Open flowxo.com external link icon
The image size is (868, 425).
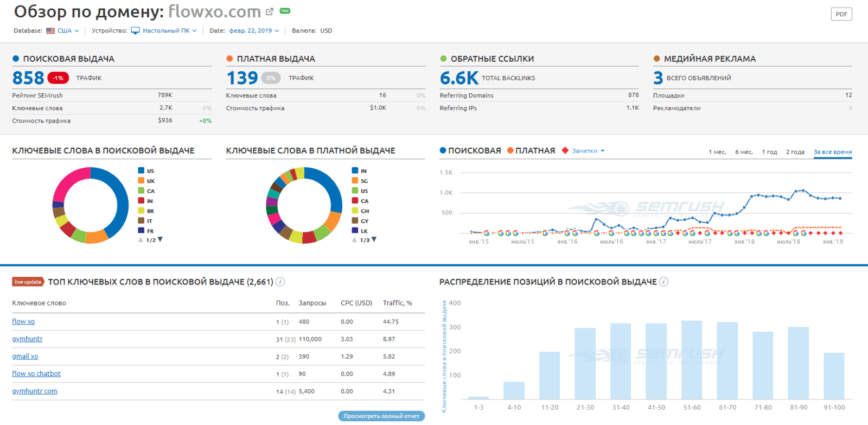(270, 11)
